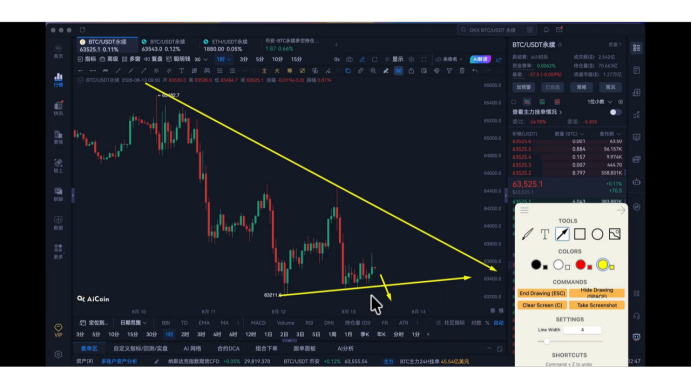
Task: Pick the red color swatch
Action: click(580, 264)
